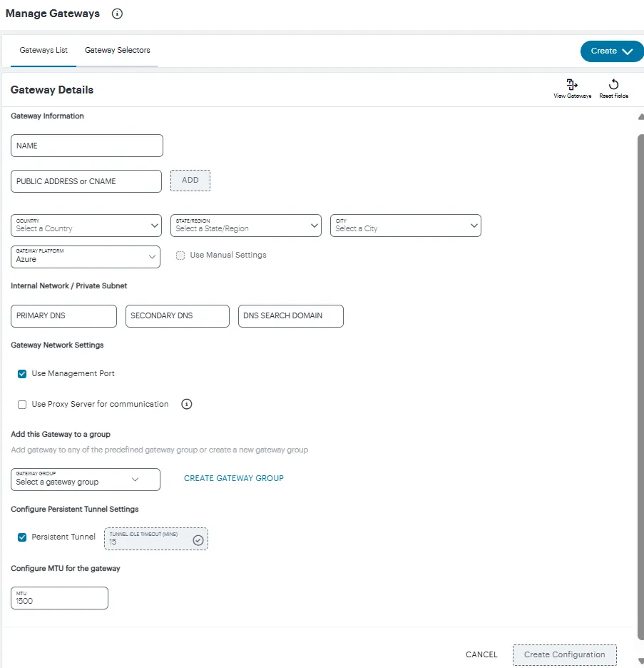Open the Country dropdown
The width and height of the screenshot is (644, 668).
[x=86, y=226]
